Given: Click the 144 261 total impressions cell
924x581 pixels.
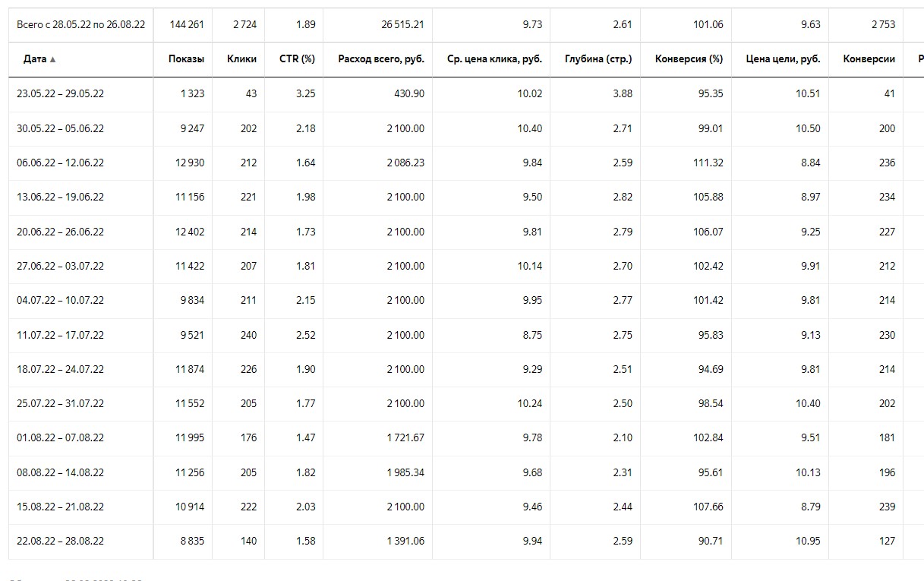Looking at the screenshot, I should 187,24.
